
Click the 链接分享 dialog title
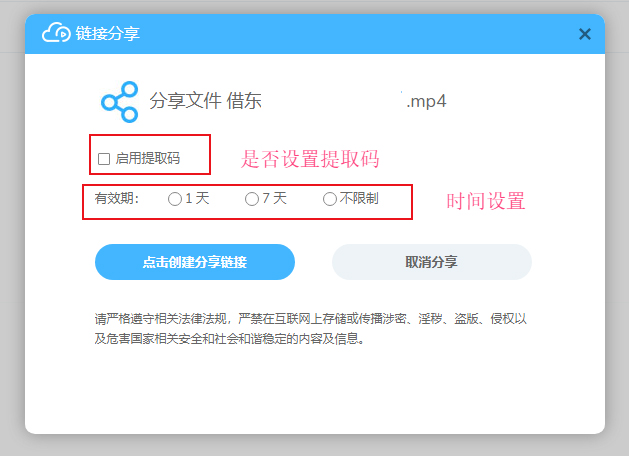pos(108,34)
